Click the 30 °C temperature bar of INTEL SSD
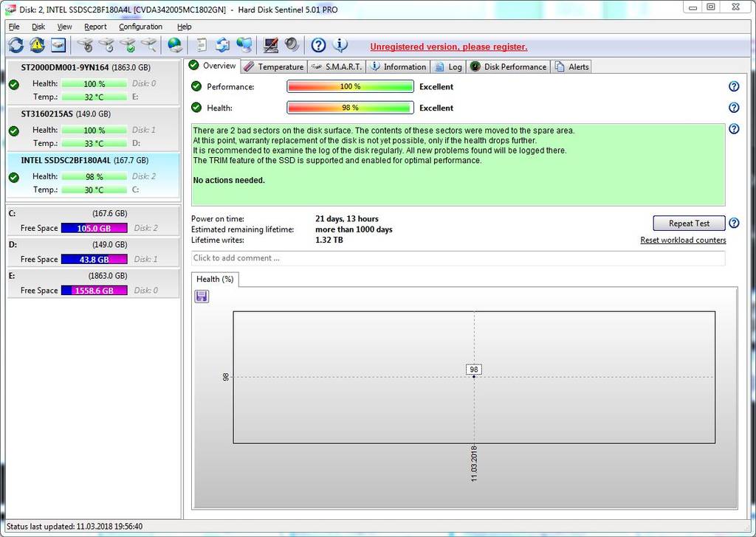 (94, 190)
